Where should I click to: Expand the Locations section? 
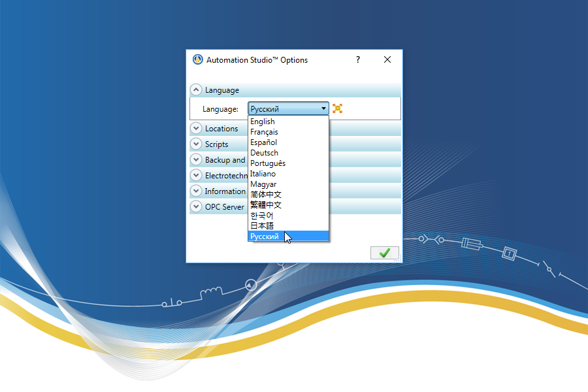coord(196,128)
